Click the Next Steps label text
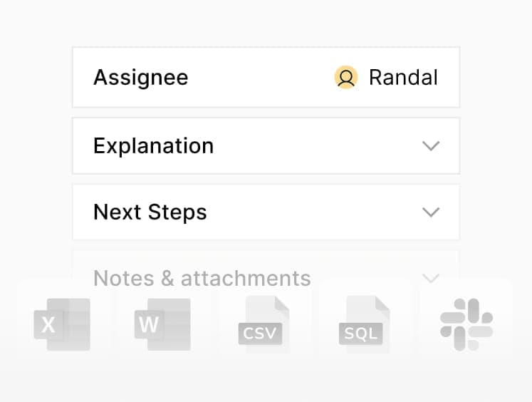This screenshot has height=402, width=532. click(x=150, y=212)
